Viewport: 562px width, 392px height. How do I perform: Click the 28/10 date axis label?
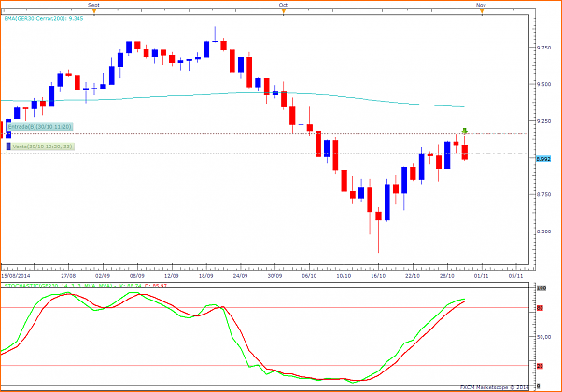447,276
